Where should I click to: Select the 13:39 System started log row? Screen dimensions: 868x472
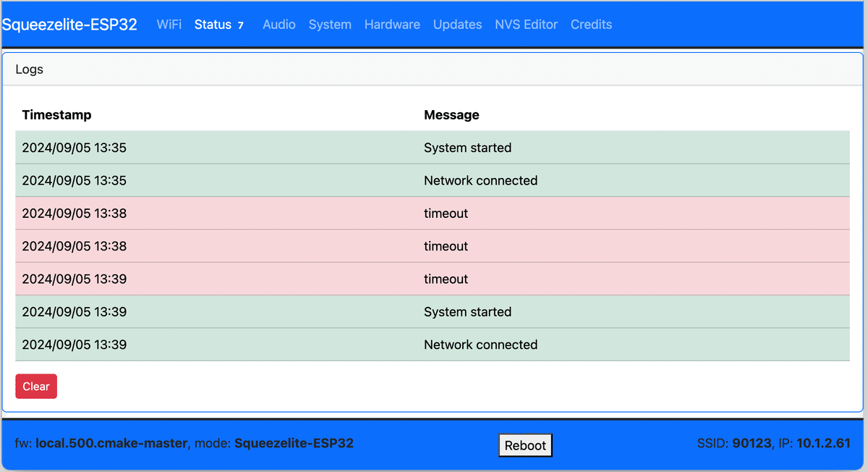point(432,312)
